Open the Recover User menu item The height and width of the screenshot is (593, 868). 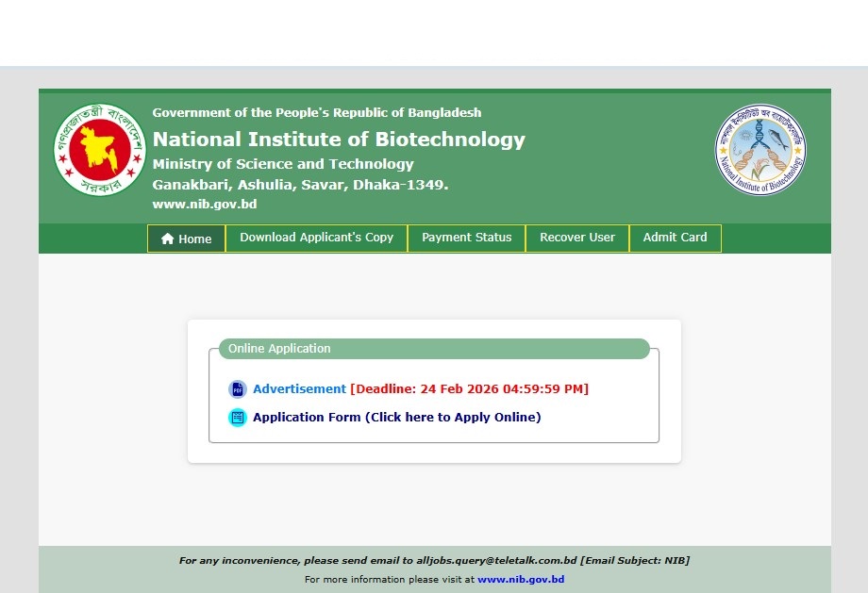click(576, 238)
